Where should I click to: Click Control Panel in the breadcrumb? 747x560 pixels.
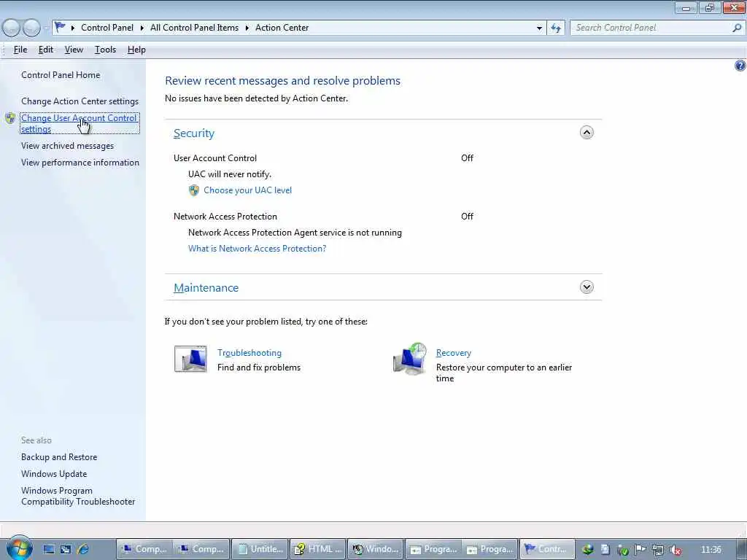pos(107,28)
